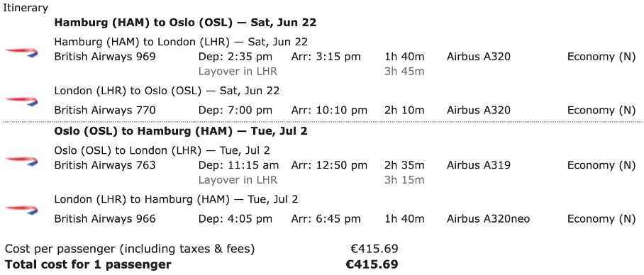
Task: Click the Arr: 10:10 pm arrival time
Action: (329, 110)
